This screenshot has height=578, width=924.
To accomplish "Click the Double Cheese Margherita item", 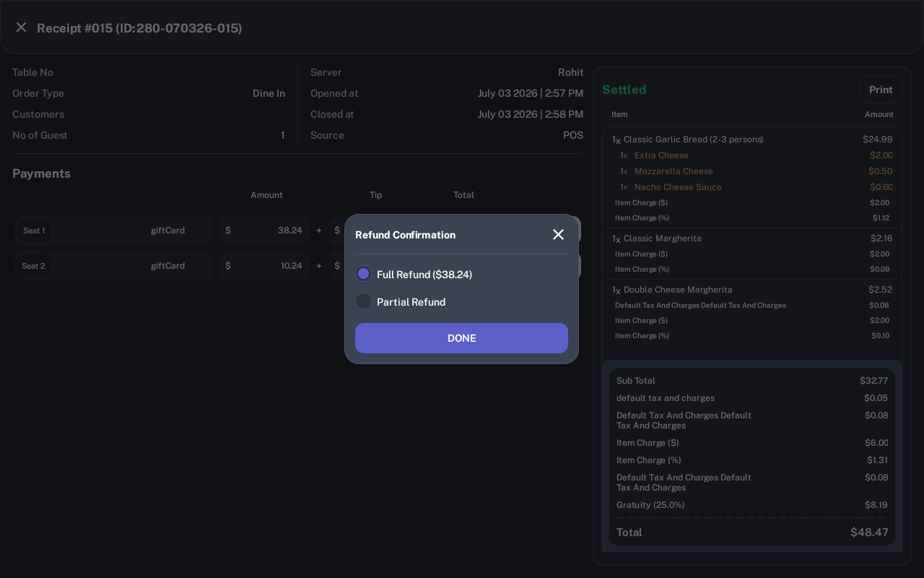I will click(x=678, y=290).
